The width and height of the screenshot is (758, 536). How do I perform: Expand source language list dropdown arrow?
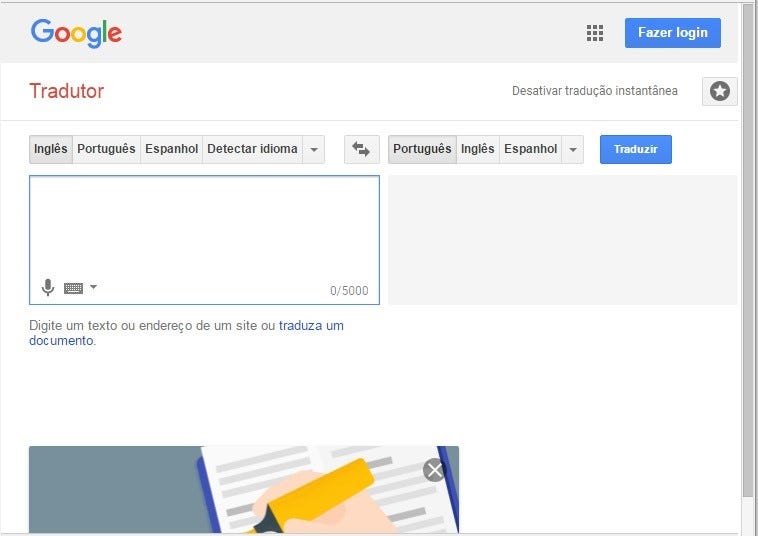tap(314, 149)
